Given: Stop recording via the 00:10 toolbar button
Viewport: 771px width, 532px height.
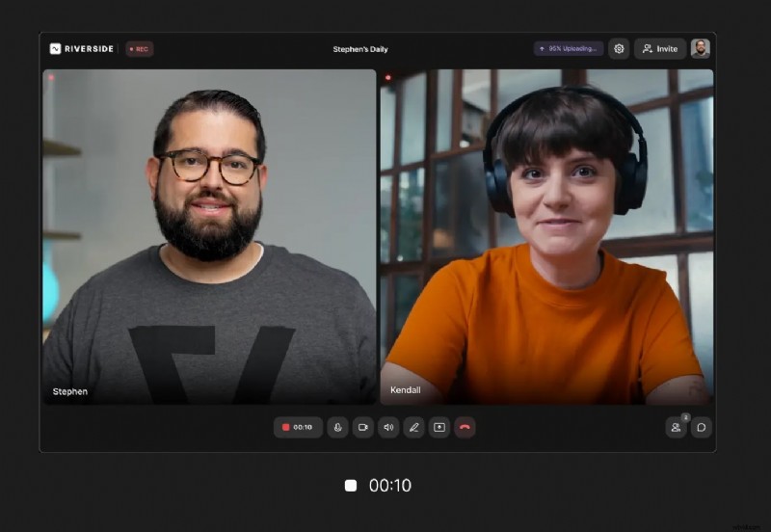Looking at the screenshot, I should click(298, 427).
